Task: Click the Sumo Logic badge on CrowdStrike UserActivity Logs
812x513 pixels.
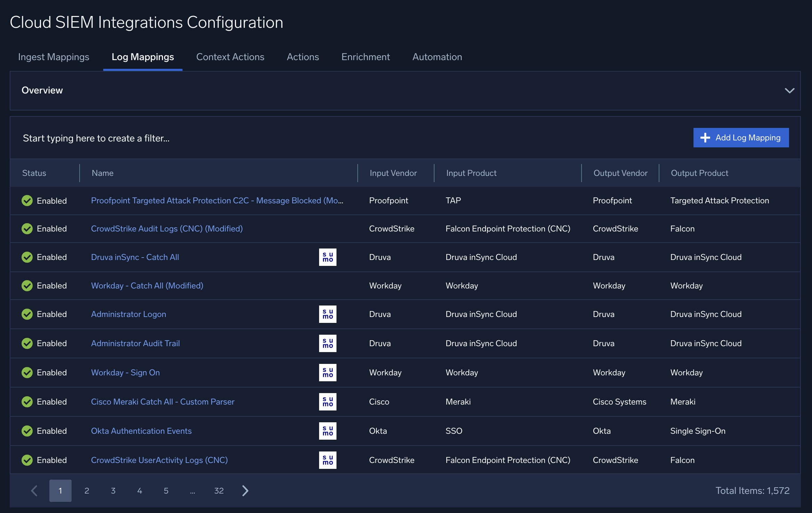Action: pos(327,460)
